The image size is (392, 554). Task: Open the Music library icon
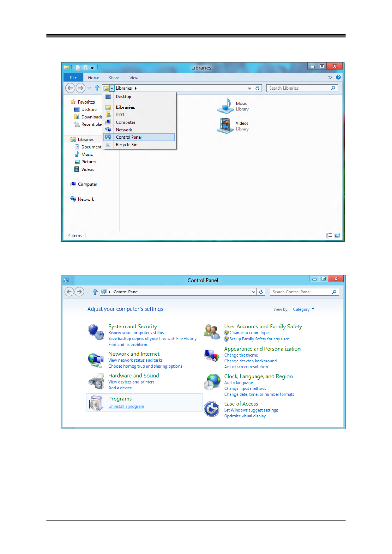click(x=225, y=106)
